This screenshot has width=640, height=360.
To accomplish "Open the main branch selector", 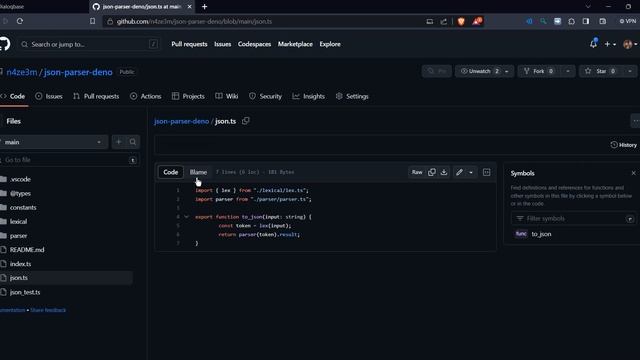I will click(x=53, y=142).
